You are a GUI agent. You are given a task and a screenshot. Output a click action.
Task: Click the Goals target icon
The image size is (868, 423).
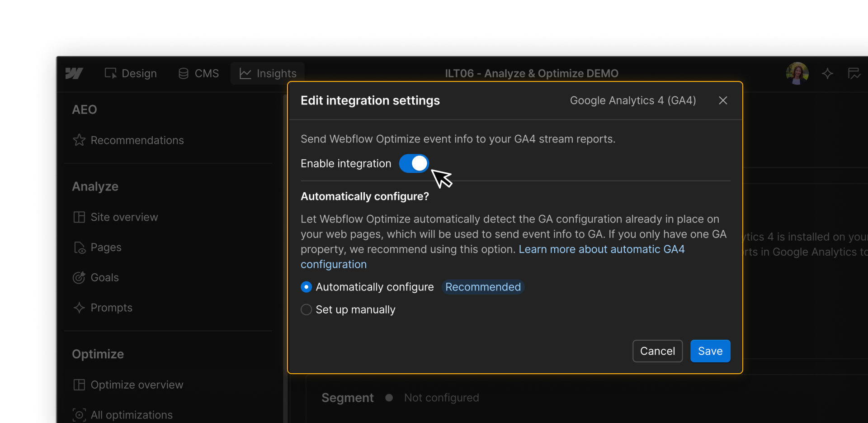(x=79, y=277)
